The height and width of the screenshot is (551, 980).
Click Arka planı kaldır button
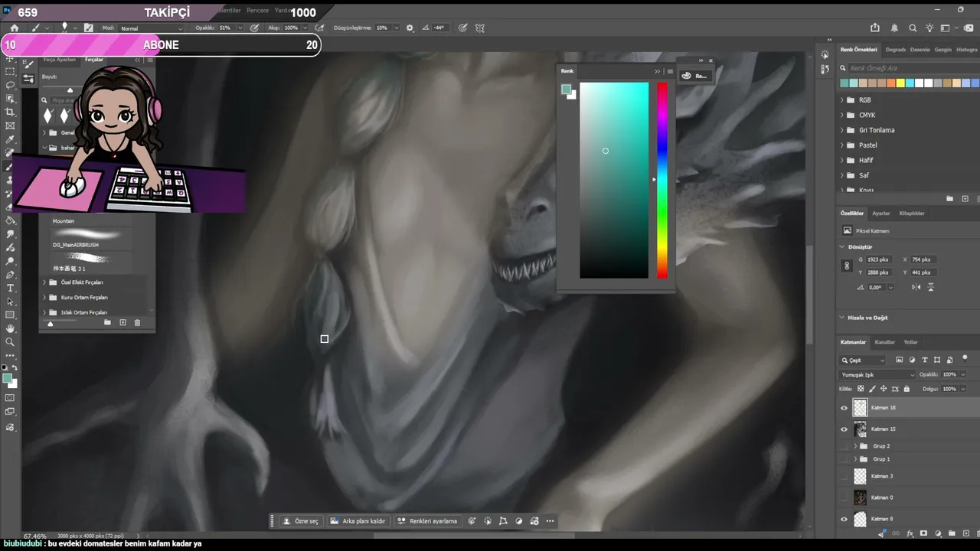tap(358, 521)
